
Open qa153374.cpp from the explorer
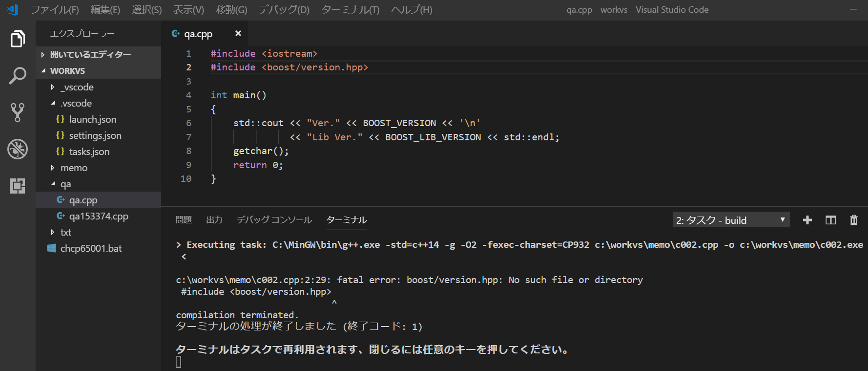pyautogui.click(x=99, y=216)
